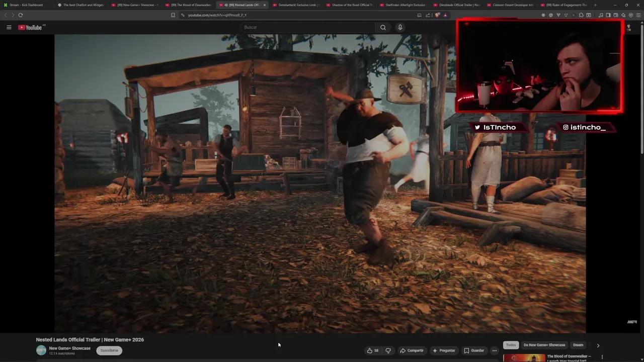Switch to Dinoblade Official Trailer tab

457,5
